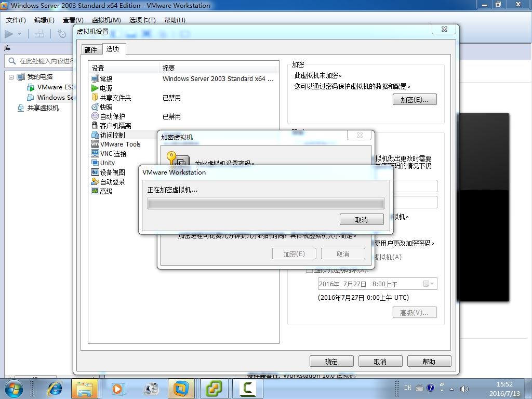
Task: Click the 共享文件夹 shield folder icon
Action: pyautogui.click(x=95, y=97)
